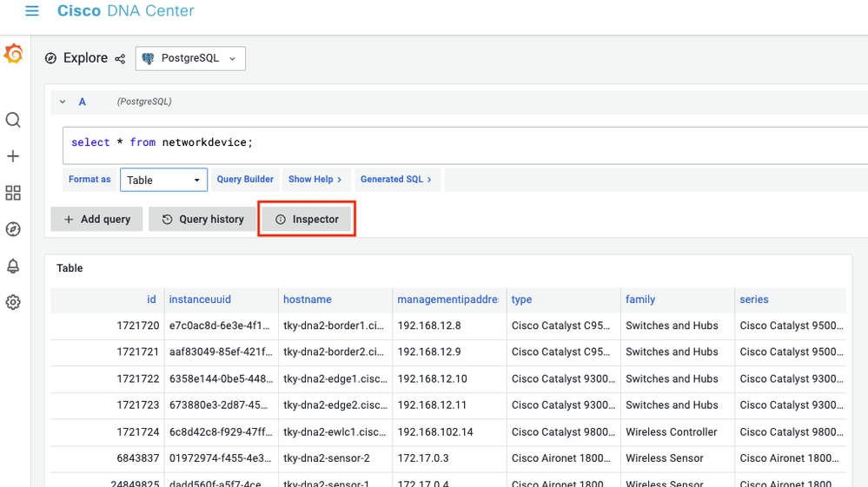Image resolution: width=868 pixels, height=487 pixels.
Task: Click into the SQL query editor field
Action: [x=465, y=145]
